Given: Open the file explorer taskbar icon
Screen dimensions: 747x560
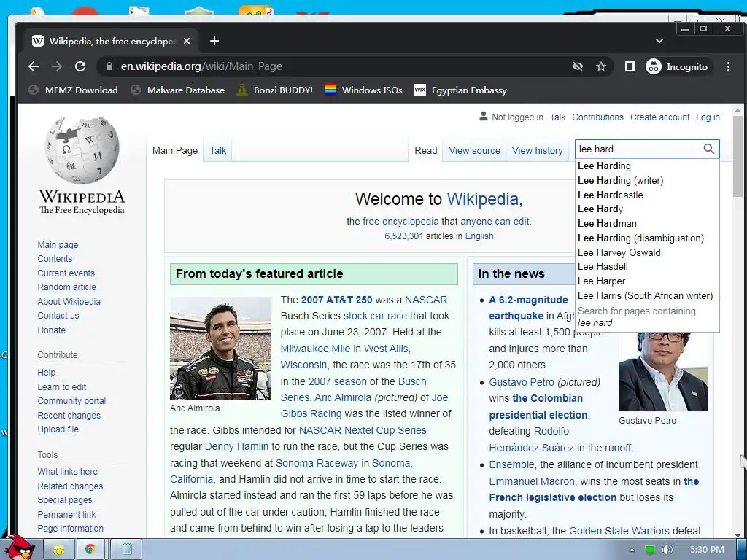Looking at the screenshot, I should pos(59,550).
